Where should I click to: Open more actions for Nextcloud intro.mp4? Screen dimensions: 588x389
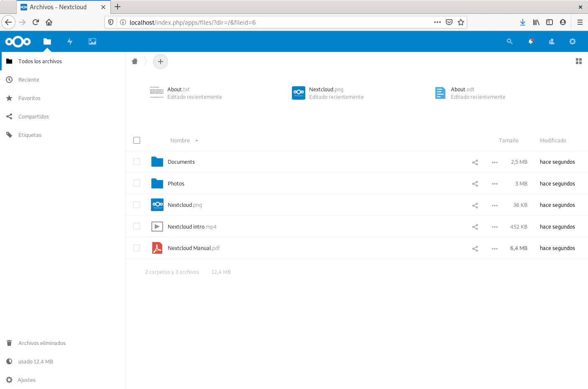pos(495,227)
